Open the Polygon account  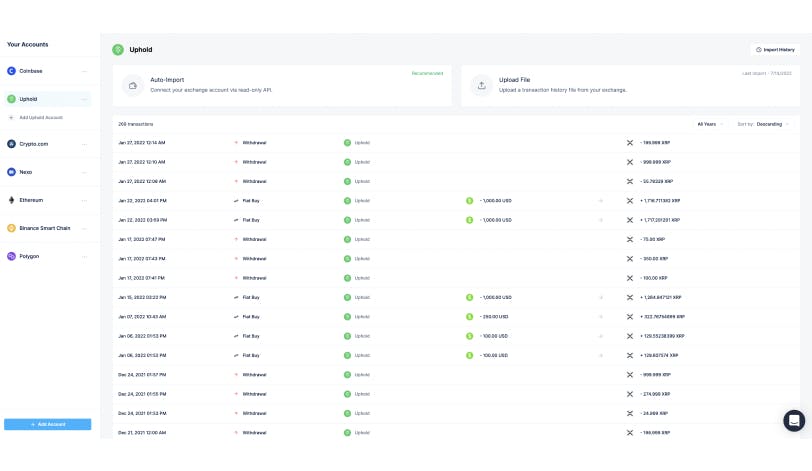[x=47, y=256]
